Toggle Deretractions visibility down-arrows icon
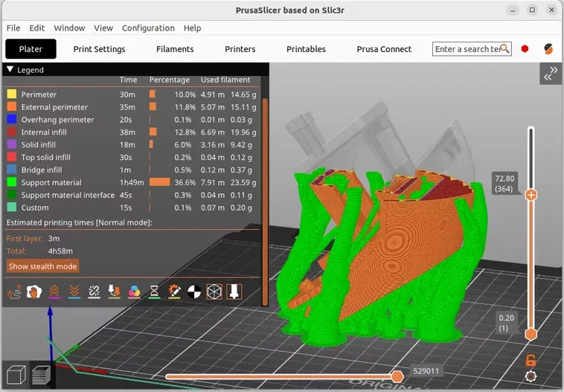 (74, 292)
